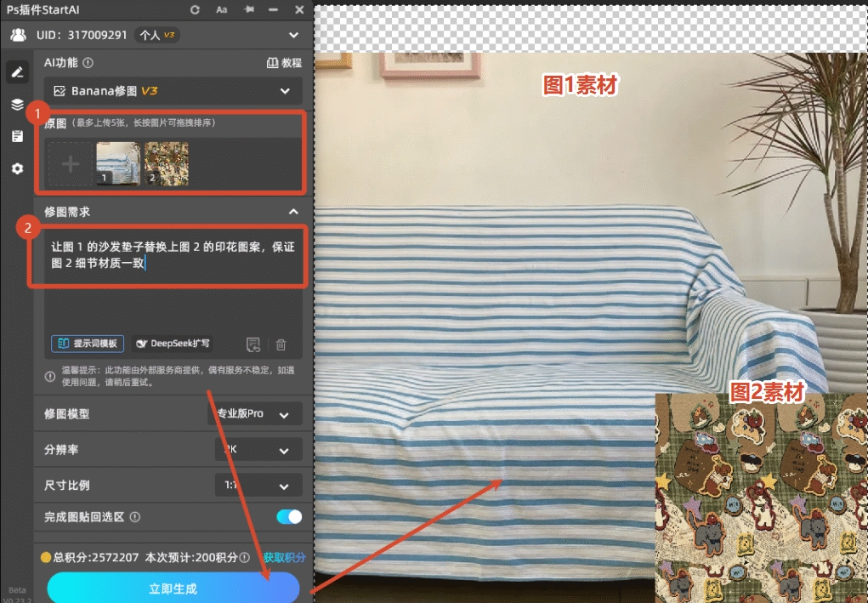Open the layers panel icon in sidebar

17,105
